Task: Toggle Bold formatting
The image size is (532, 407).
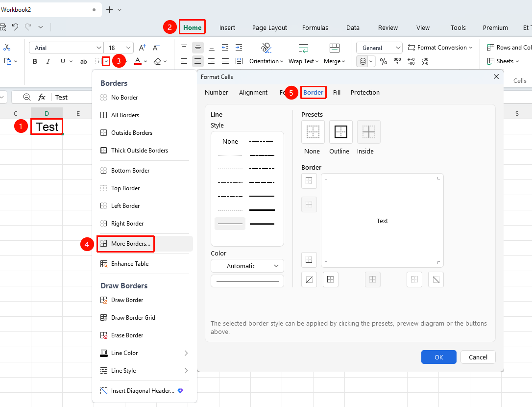Action: [35, 61]
